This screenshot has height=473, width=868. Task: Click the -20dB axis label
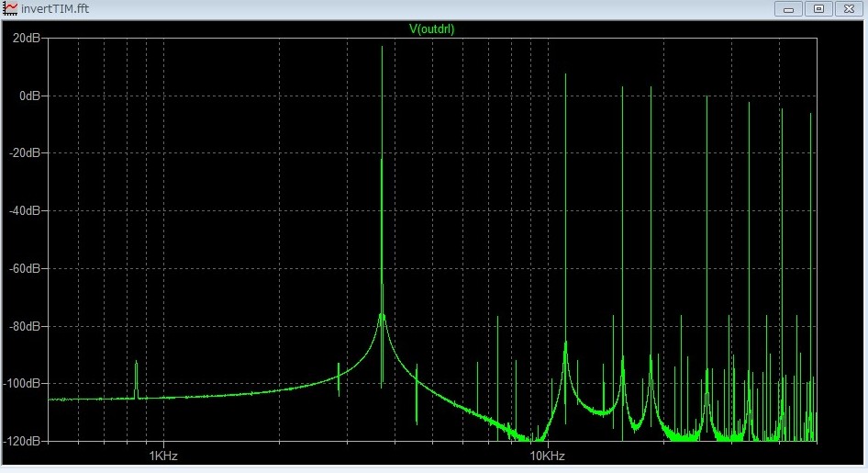(x=25, y=152)
